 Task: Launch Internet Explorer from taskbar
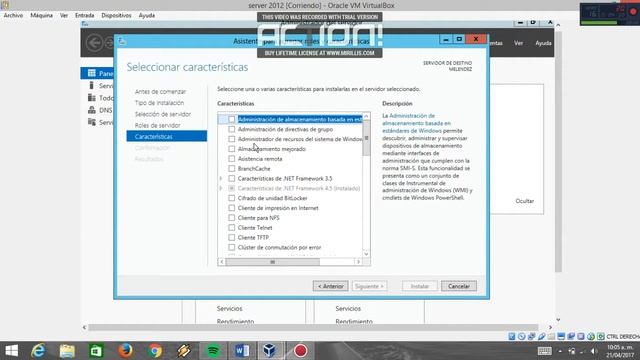pos(38,351)
